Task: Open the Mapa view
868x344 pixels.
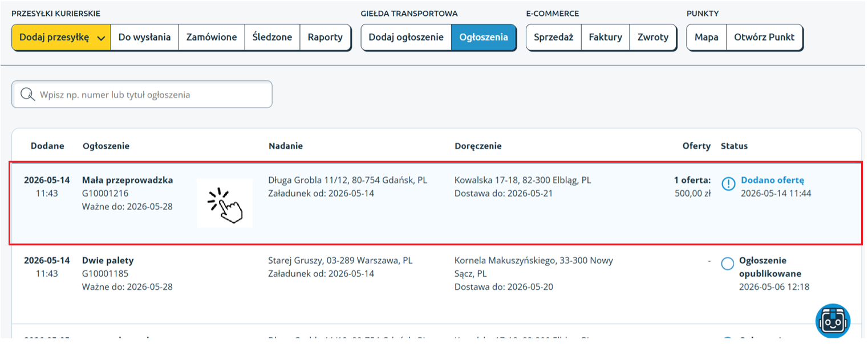Action: pyautogui.click(x=706, y=38)
